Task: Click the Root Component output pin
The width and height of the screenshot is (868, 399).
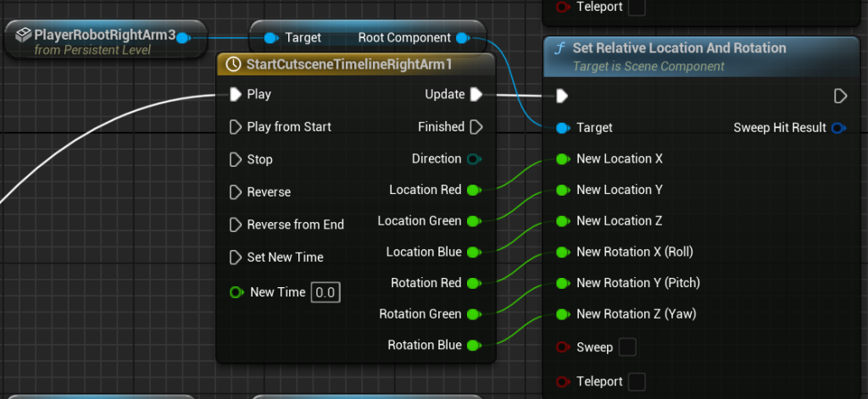Action: [x=462, y=38]
